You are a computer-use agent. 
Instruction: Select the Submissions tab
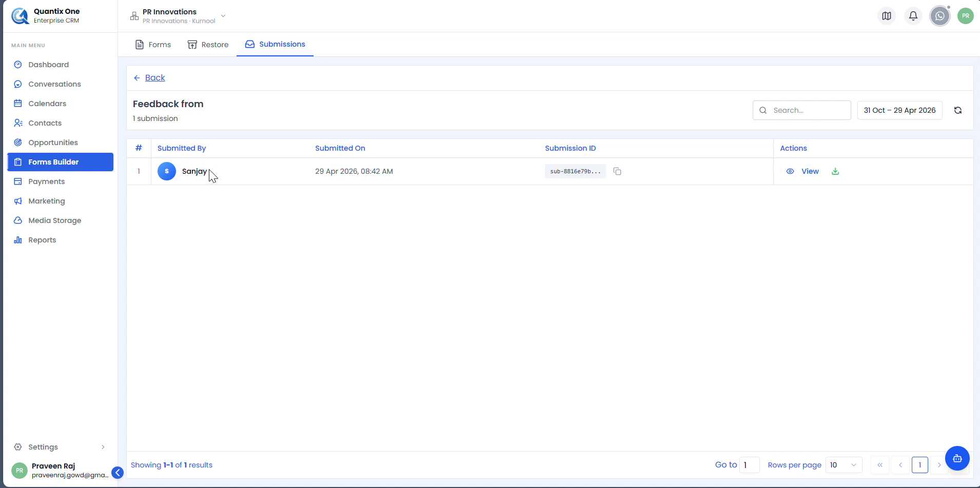click(275, 44)
